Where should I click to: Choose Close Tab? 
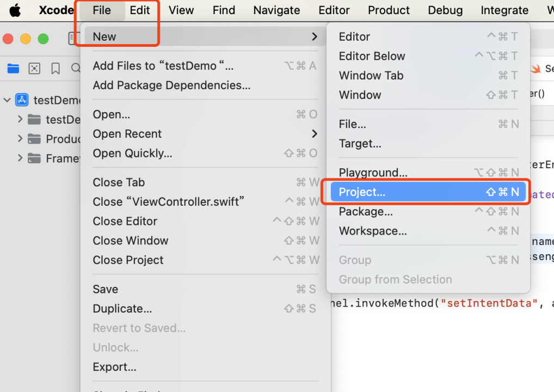(204, 182)
